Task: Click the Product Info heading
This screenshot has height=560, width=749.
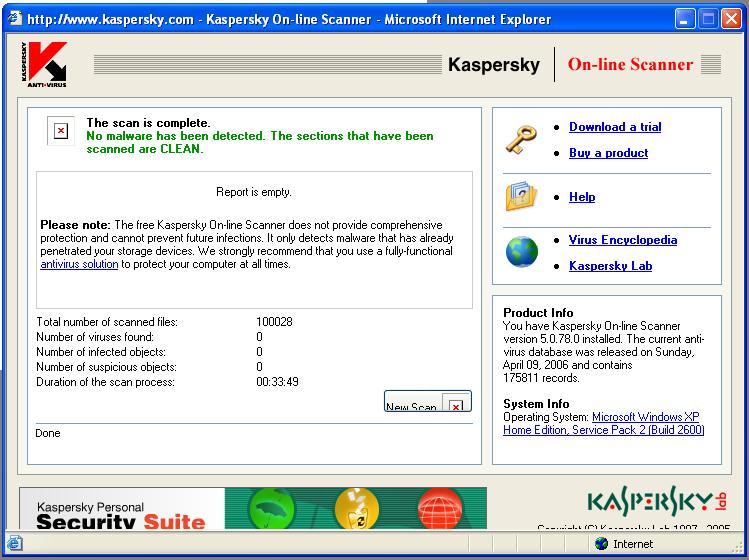Action: pyautogui.click(x=538, y=312)
